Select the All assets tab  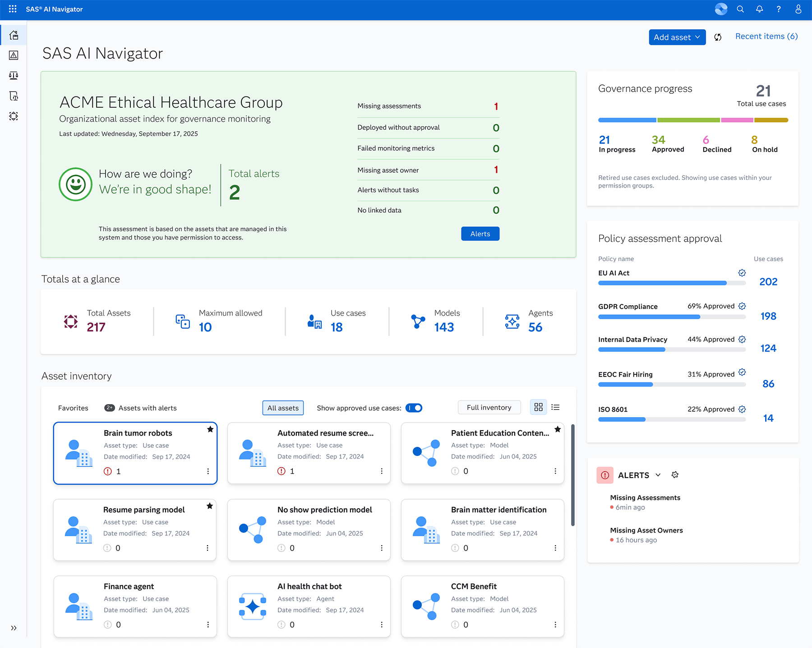[283, 408]
